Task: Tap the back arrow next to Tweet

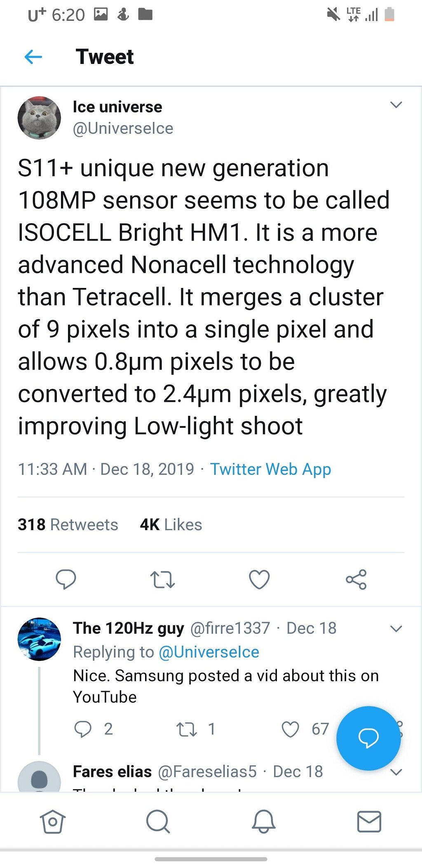Action: [x=33, y=57]
